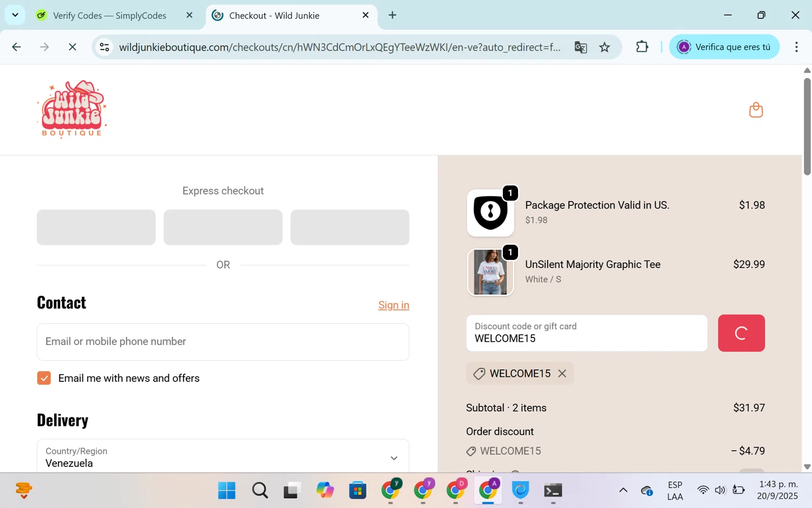View site information icon in address bar
Image resolution: width=812 pixels, height=508 pixels.
point(104,47)
